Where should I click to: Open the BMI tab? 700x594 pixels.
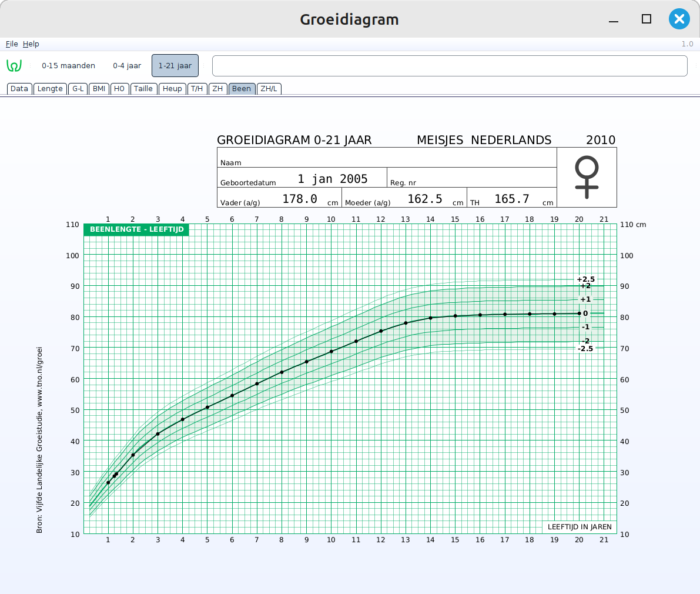point(99,89)
